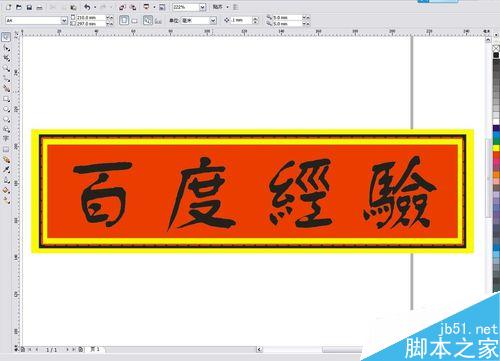Pick the white swatch in the palette

496,122
